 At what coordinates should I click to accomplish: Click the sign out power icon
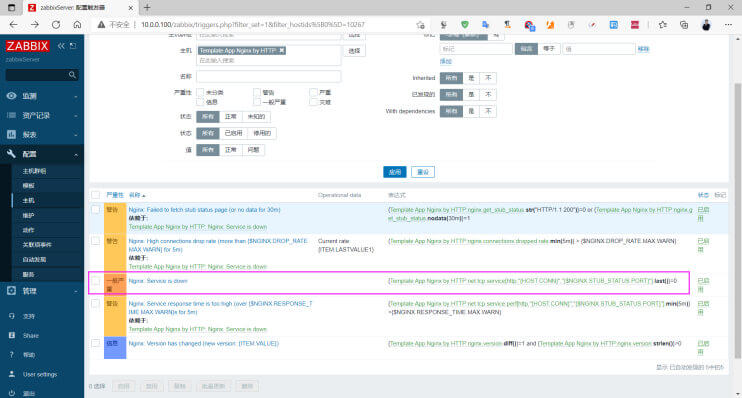[x=11, y=393]
